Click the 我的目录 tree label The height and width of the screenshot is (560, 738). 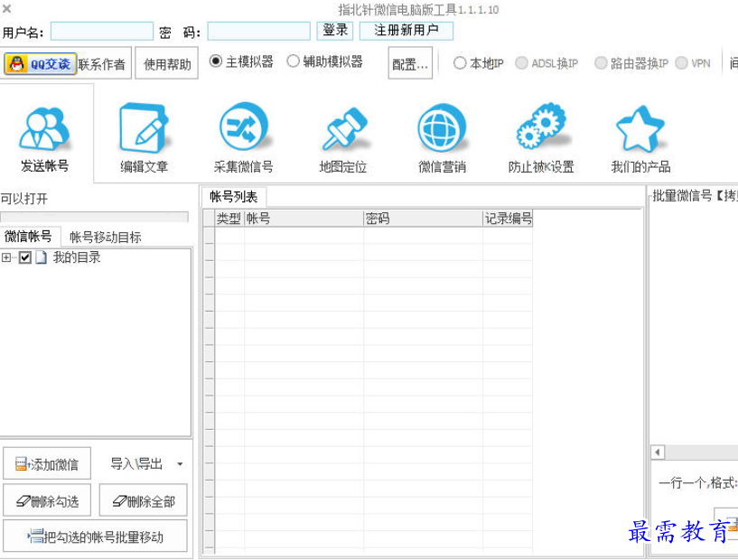77,257
